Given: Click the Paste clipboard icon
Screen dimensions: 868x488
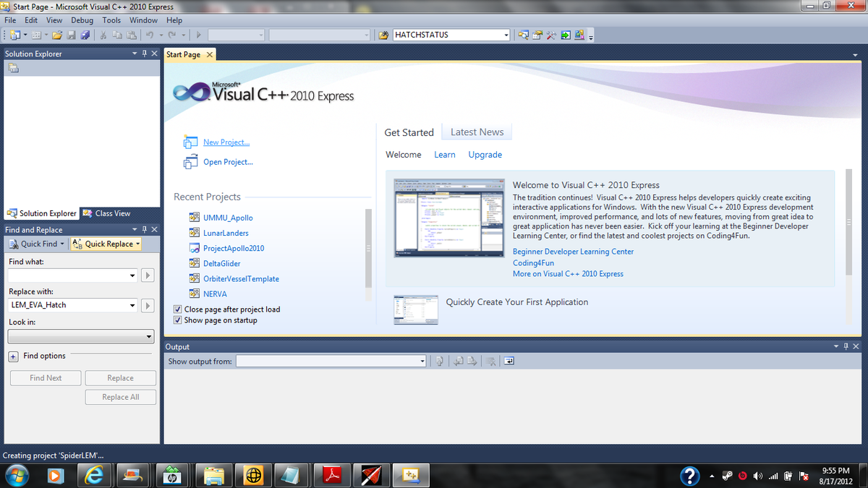Looking at the screenshot, I should coord(132,35).
